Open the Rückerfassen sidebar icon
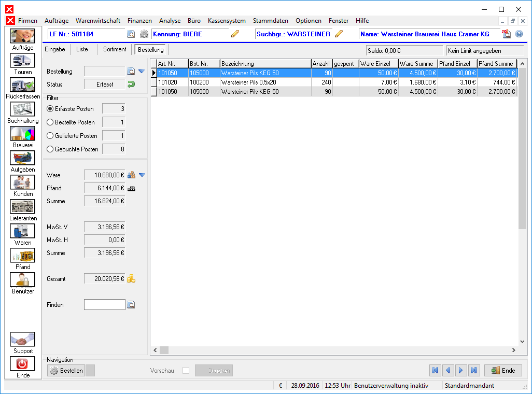532x394 pixels. 22,85
